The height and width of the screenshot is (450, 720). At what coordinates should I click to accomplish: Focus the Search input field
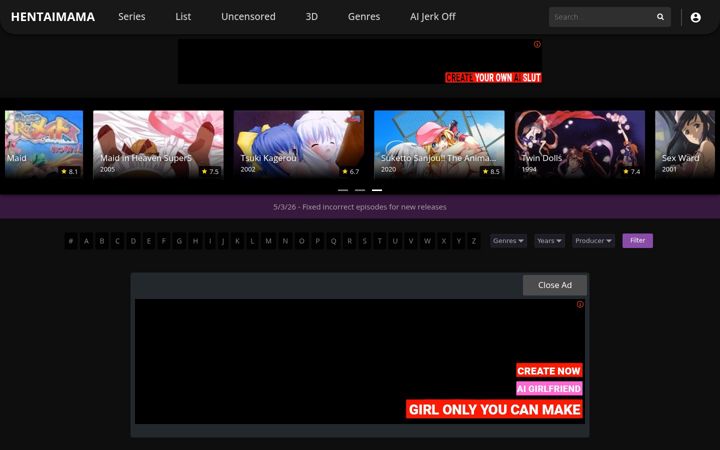click(x=602, y=17)
